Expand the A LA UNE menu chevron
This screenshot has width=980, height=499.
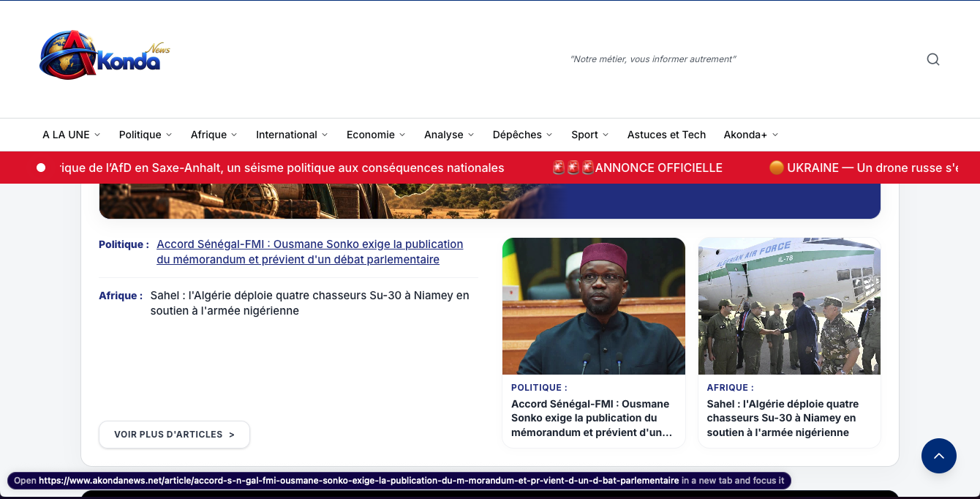click(97, 135)
